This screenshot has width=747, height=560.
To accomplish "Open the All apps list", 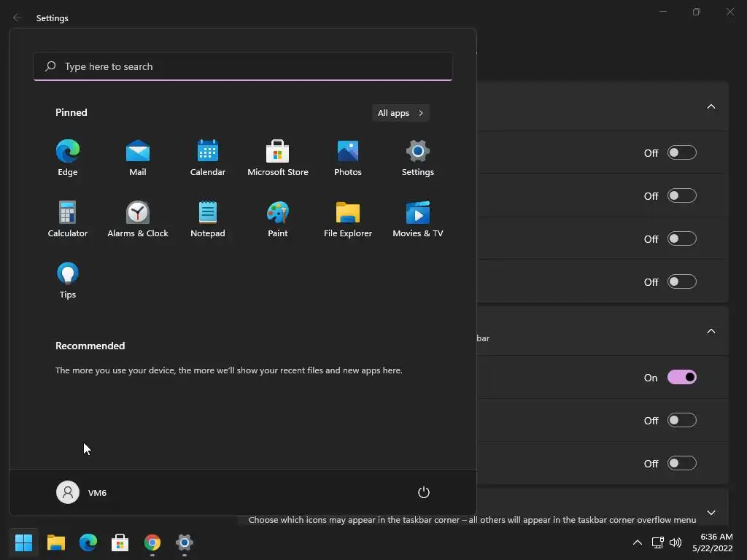I will 400,113.
